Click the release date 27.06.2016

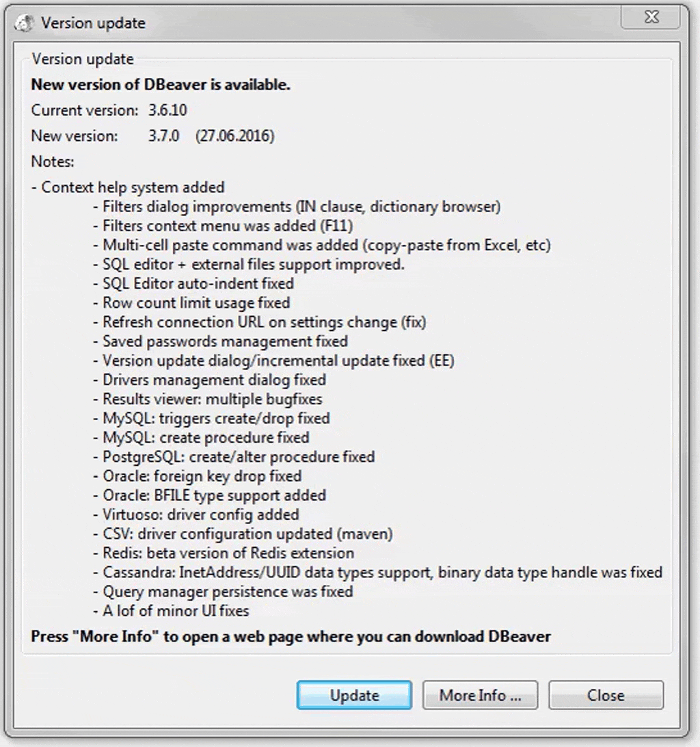(x=235, y=136)
